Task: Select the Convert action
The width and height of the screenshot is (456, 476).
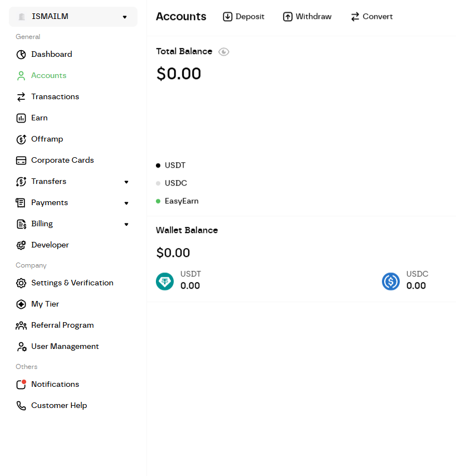Action: coord(371,17)
